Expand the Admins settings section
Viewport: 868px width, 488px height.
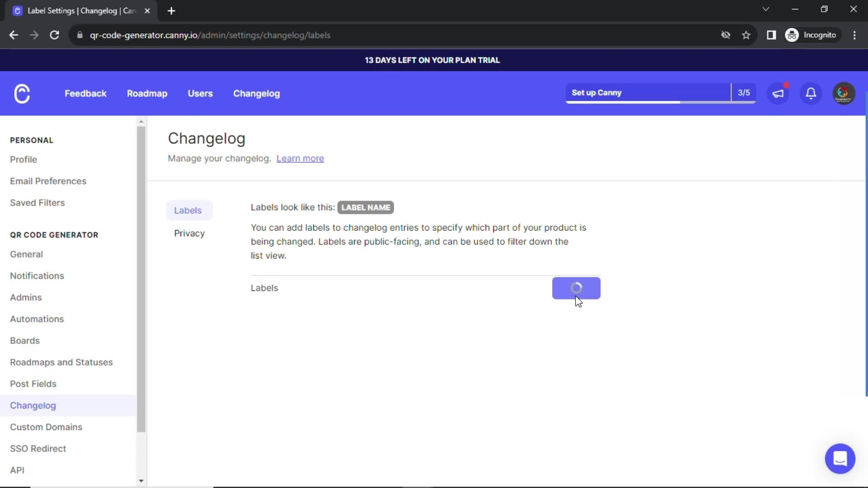tap(26, 297)
